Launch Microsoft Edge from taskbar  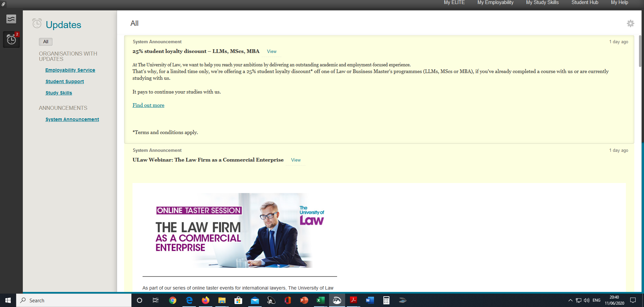pyautogui.click(x=189, y=300)
